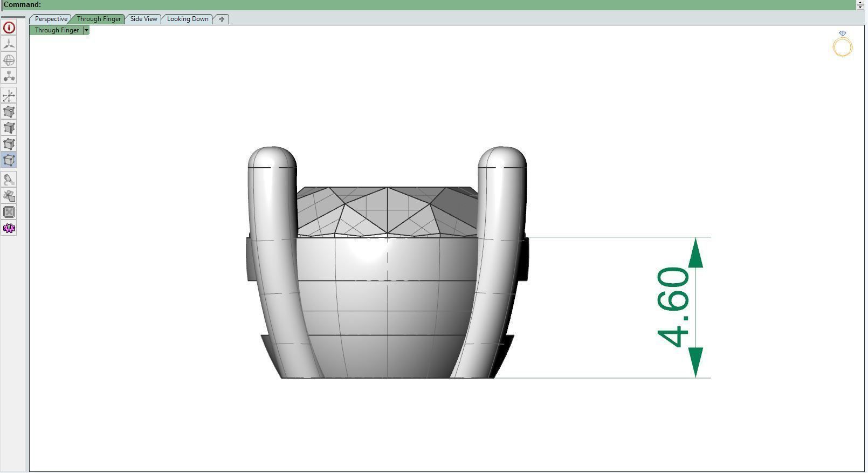Click the third cube display icon
This screenshot has height=473, width=868.
(9, 144)
